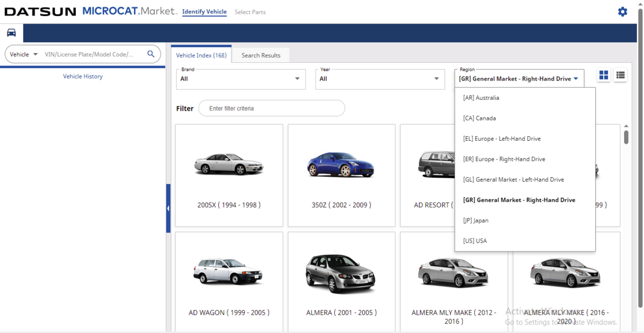Open the Select Parts step
This screenshot has width=644, height=333.
(250, 12)
